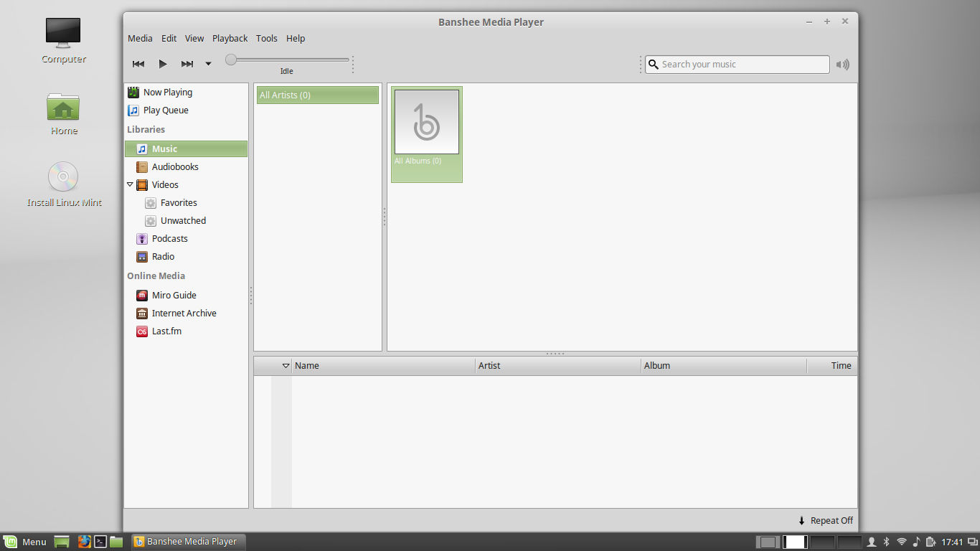Launch Terminal from the panel
980x551 pixels.
pos(101,542)
